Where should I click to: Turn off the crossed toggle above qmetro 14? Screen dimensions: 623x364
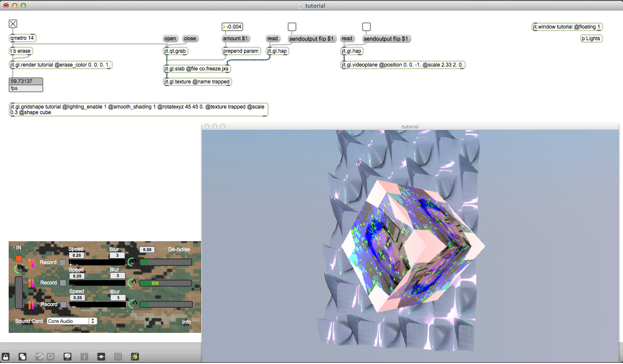13,24
